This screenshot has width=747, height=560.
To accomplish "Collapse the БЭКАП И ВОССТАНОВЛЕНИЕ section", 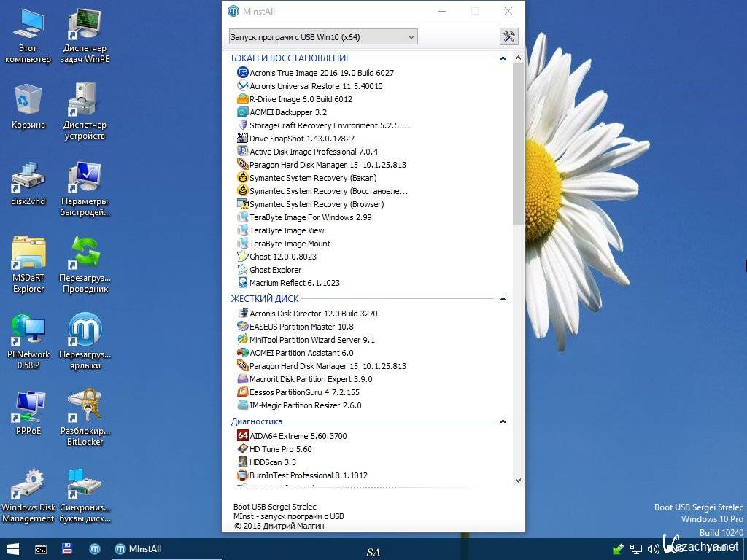I will point(503,58).
